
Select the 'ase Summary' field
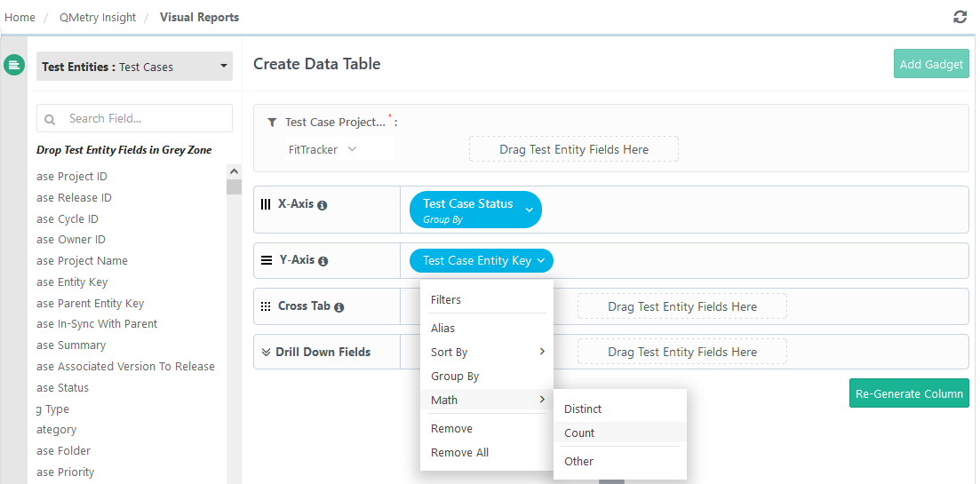(71, 345)
